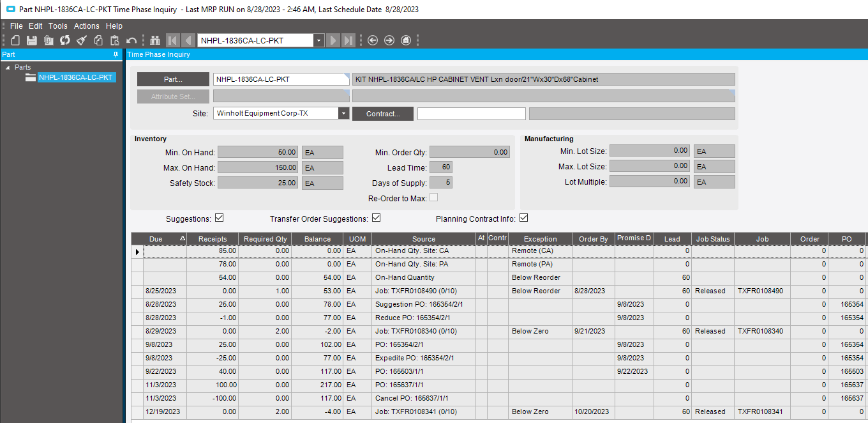This screenshot has height=423, width=868.
Task: Toggle Transfer Order Suggestions checkbox
Action: pyautogui.click(x=377, y=218)
